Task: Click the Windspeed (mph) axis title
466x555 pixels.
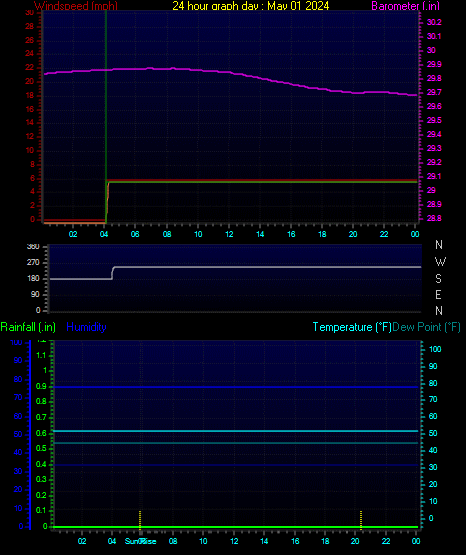Action: (76, 6)
